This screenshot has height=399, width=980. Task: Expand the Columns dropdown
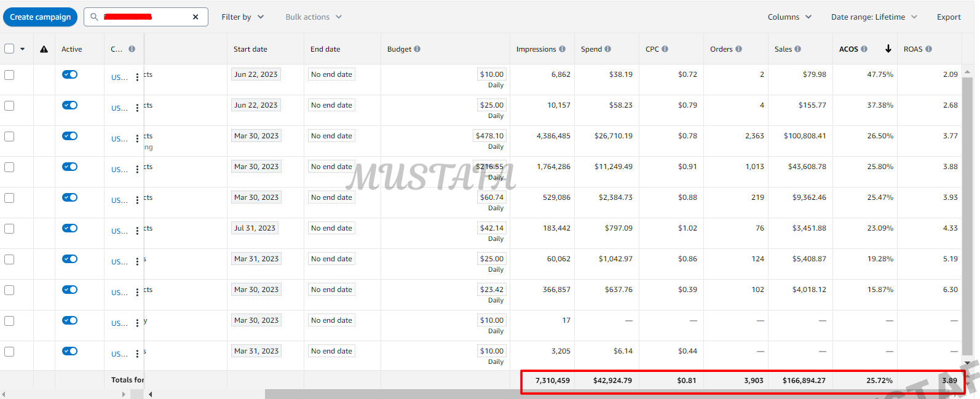[789, 17]
